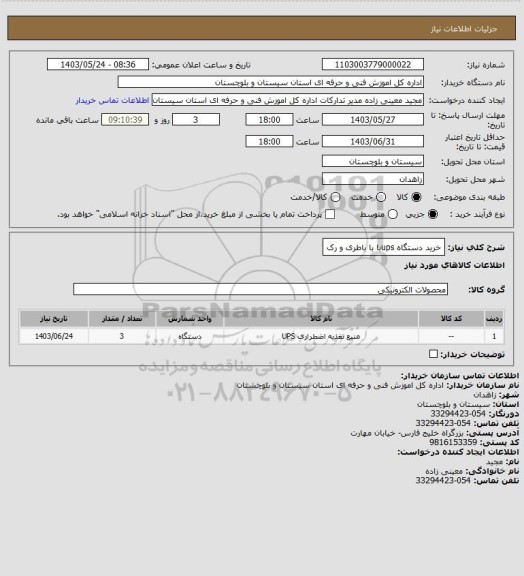Select the کالا/خدمت radio button
Image resolution: width=524 pixels, height=576 pixels.
coord(335,197)
